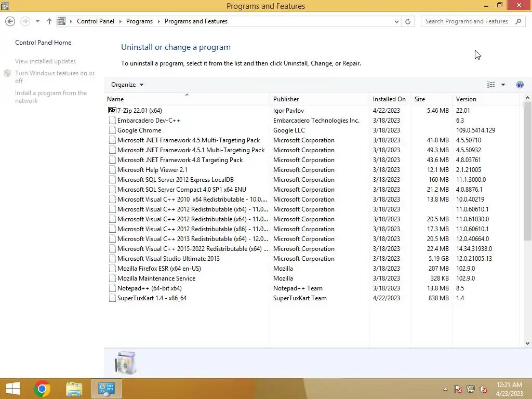This screenshot has height=399, width=532.
Task: Select Visual Studio Ultimate 2013 icon
Action: click(x=112, y=259)
